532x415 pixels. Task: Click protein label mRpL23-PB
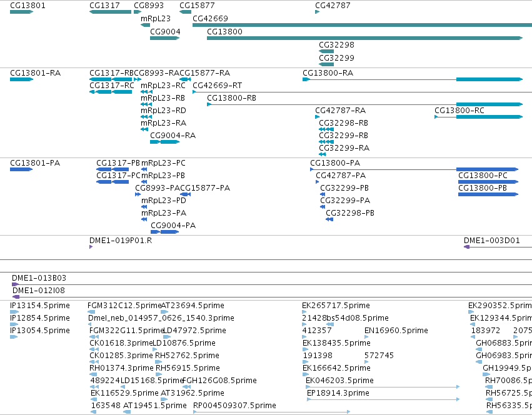pos(163,176)
